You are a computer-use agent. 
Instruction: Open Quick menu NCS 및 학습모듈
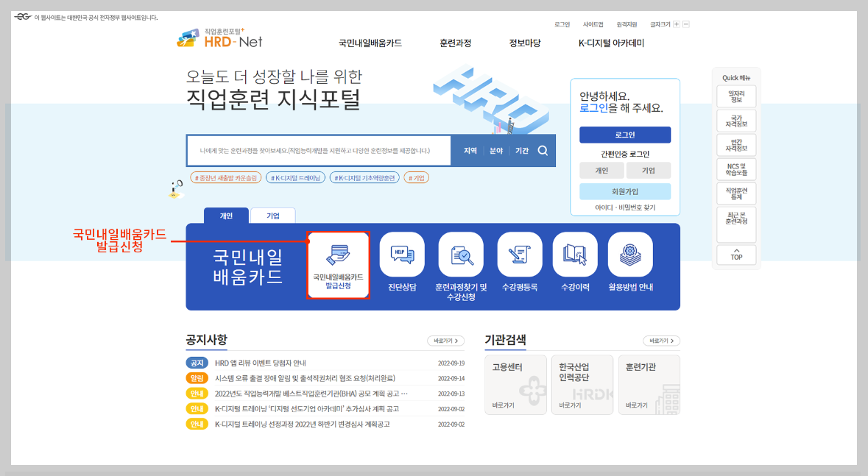[x=736, y=169]
